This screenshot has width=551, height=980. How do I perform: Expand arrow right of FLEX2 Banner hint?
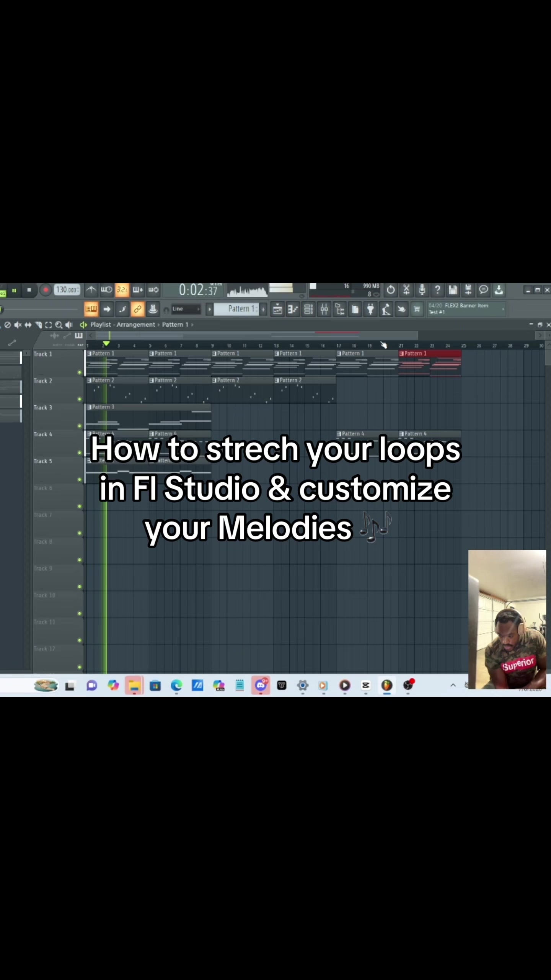(503, 309)
